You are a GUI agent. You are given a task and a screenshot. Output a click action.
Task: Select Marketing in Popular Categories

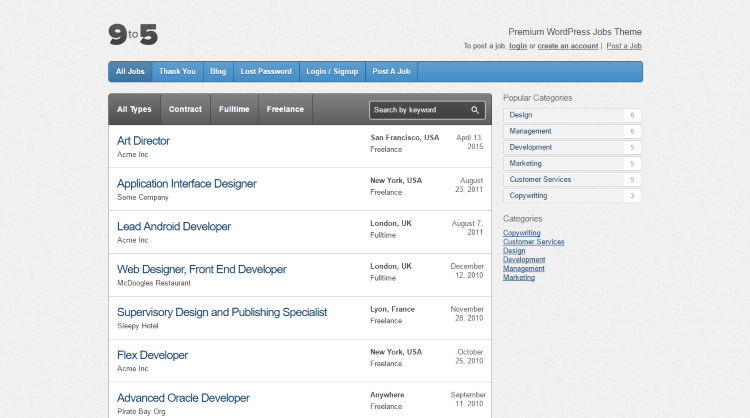tap(572, 164)
